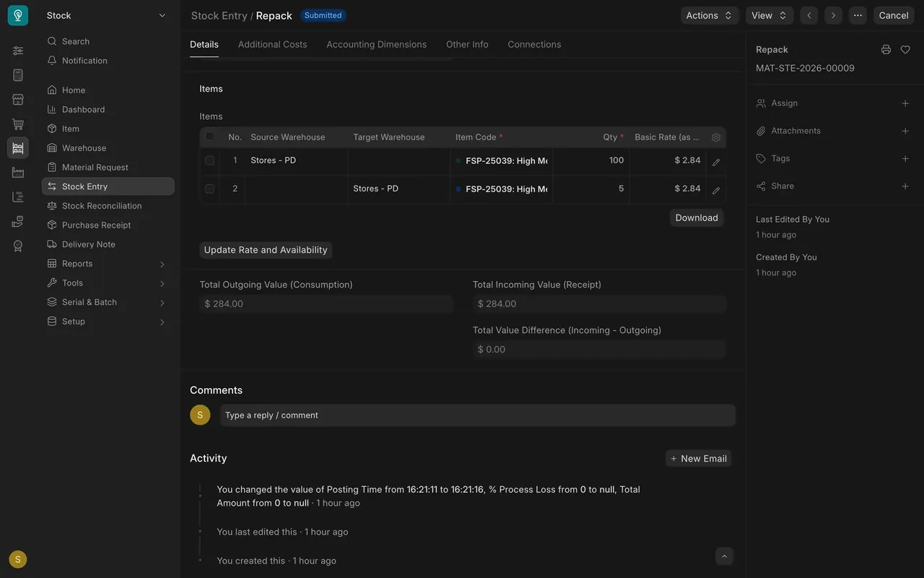
Task: Open the Stock workspace switcher dropdown
Action: (x=106, y=15)
